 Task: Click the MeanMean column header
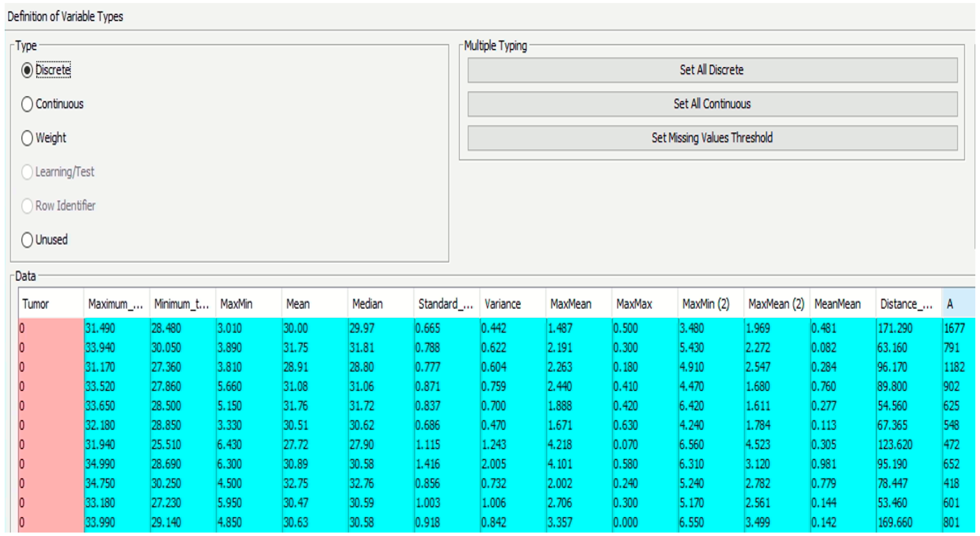click(842, 304)
